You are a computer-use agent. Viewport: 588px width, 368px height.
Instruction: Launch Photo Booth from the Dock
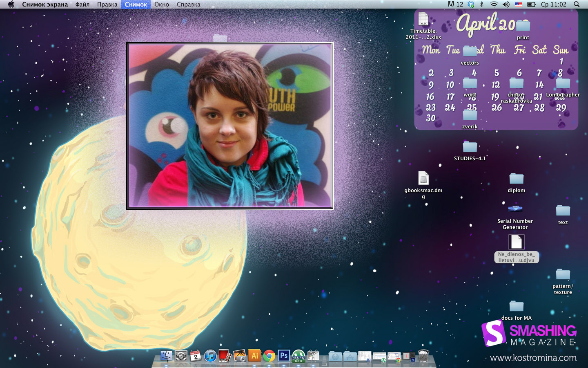coord(224,356)
